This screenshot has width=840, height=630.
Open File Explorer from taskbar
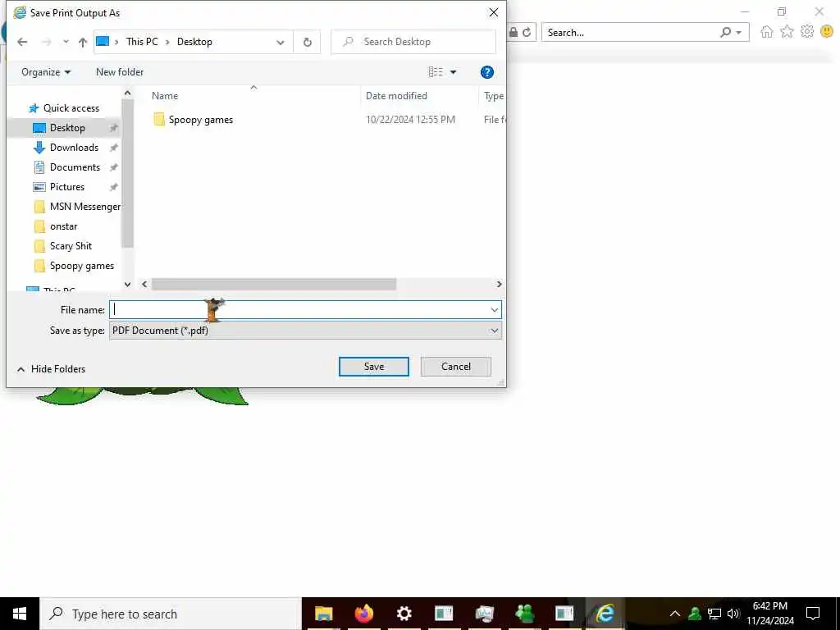(323, 614)
